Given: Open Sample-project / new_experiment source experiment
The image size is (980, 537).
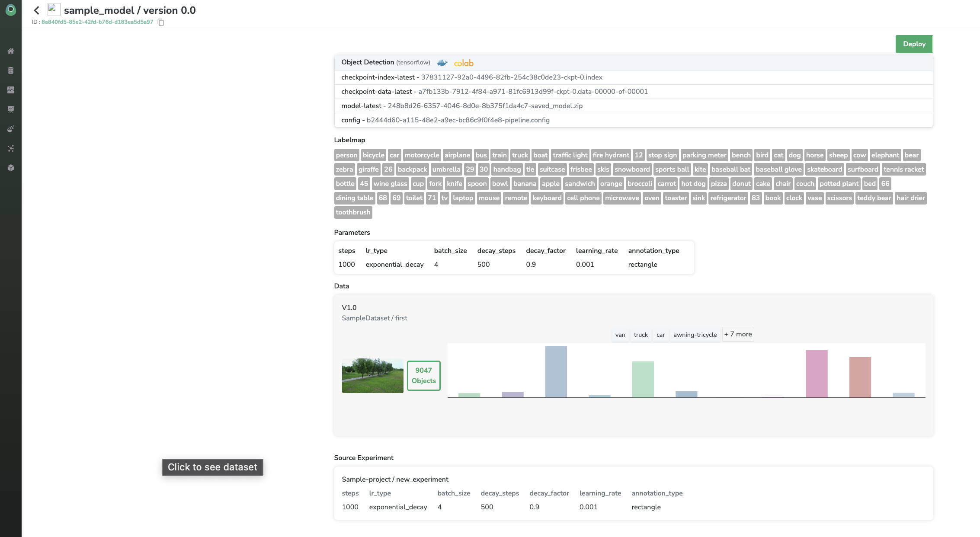Looking at the screenshot, I should click(x=395, y=479).
